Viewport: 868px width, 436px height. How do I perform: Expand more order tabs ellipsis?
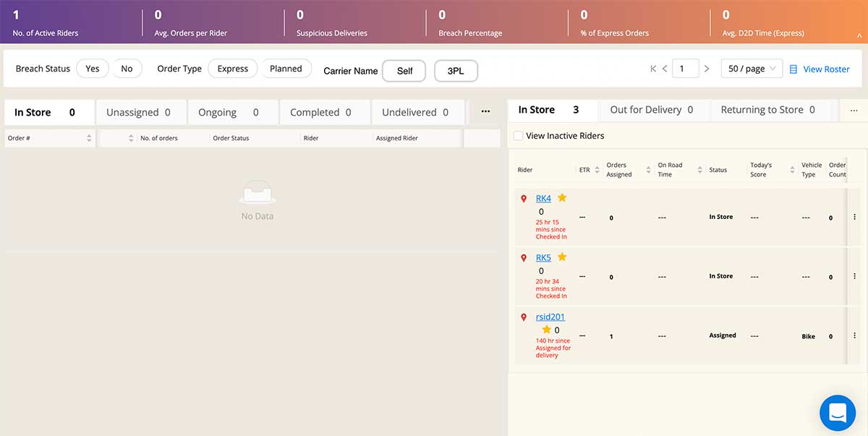[485, 112]
